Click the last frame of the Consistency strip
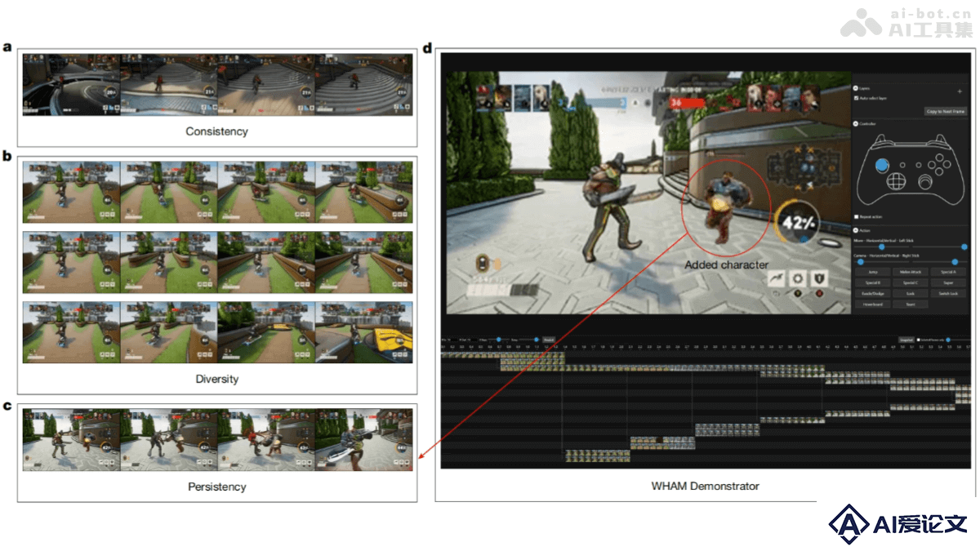Viewport: 980px width, 551px height. [363, 84]
